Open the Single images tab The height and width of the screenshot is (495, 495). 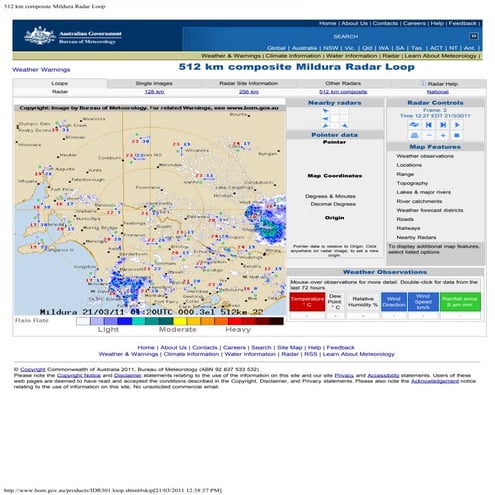point(154,83)
